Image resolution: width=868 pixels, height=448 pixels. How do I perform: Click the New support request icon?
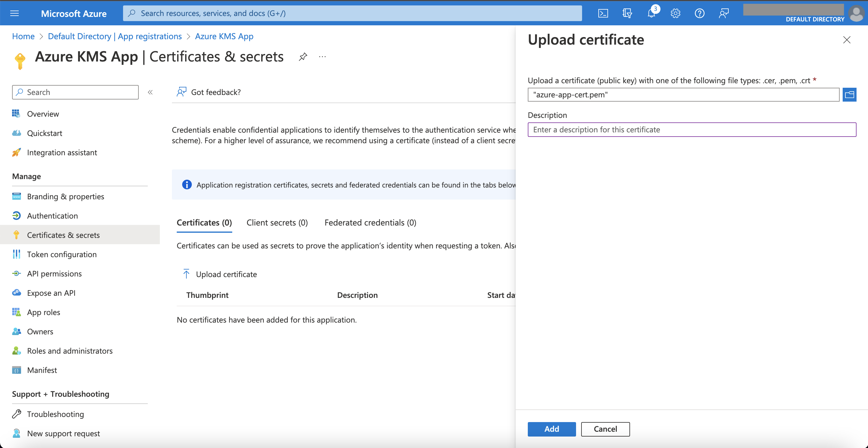pyautogui.click(x=16, y=433)
